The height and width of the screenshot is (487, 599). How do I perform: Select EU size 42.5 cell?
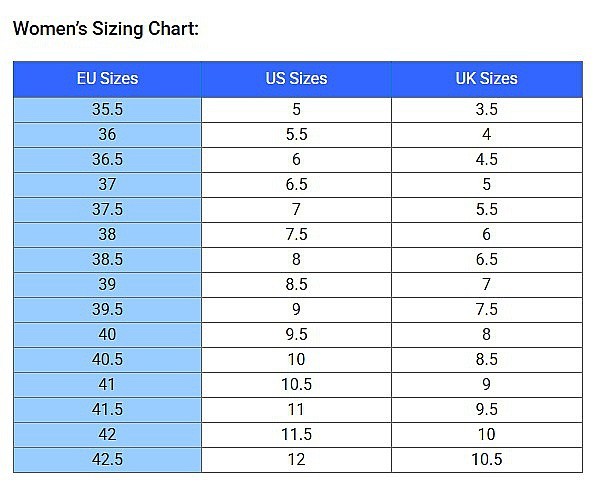tap(107, 459)
